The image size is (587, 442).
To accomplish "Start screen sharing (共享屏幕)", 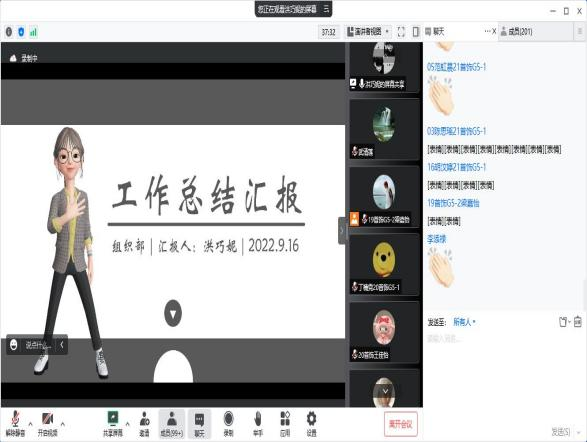I will 113,424.
